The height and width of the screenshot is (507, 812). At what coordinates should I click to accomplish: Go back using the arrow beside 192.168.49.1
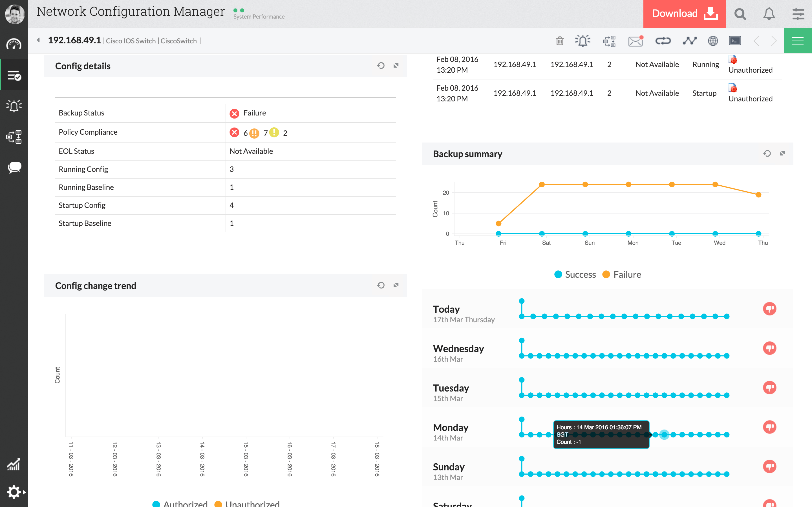(x=38, y=40)
